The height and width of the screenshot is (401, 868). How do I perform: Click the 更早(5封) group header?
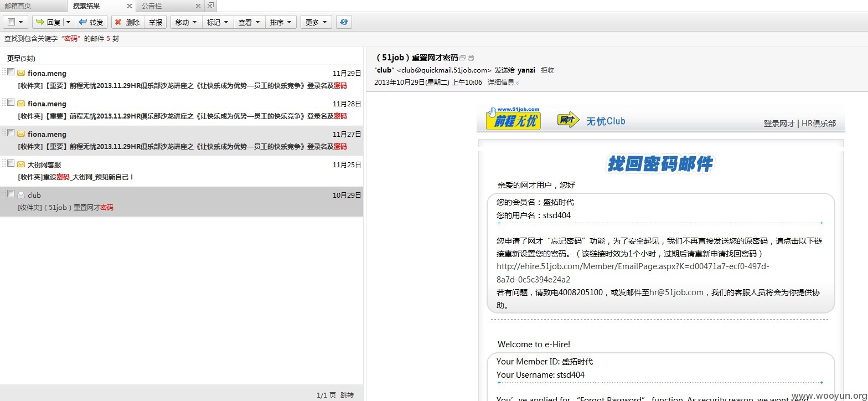click(x=21, y=58)
